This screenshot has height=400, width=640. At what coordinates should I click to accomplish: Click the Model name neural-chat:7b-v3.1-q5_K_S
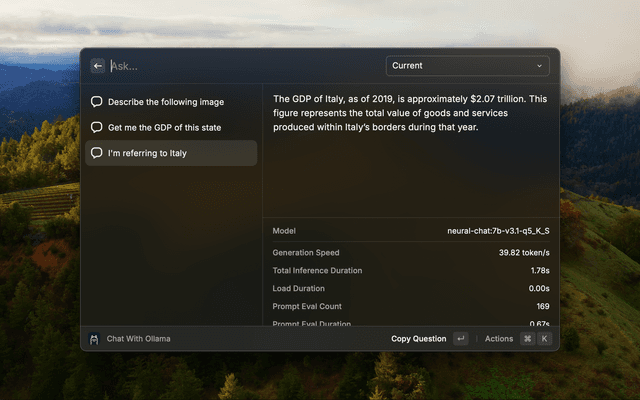498,231
